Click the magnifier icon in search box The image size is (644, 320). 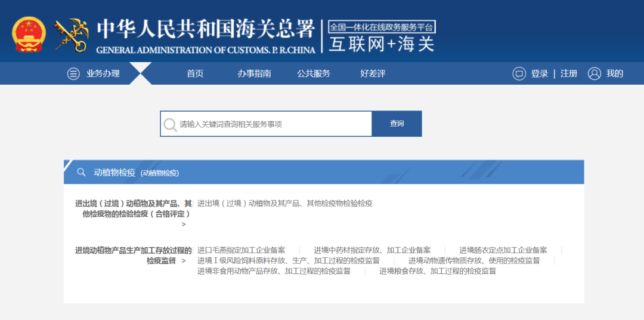pyautogui.click(x=170, y=124)
